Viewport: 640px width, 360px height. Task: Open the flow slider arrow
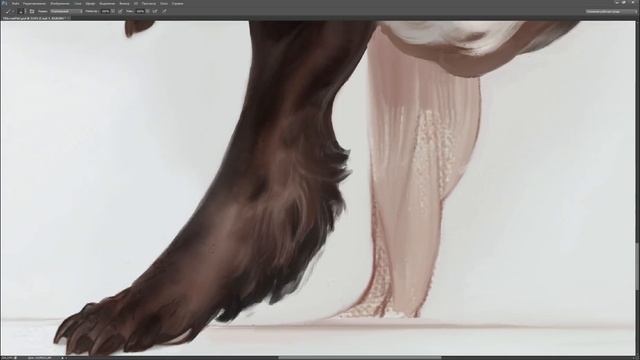148,11
